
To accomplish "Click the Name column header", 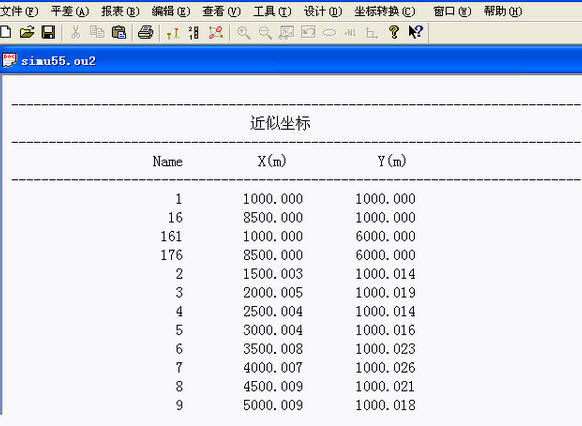I will tap(167, 161).
